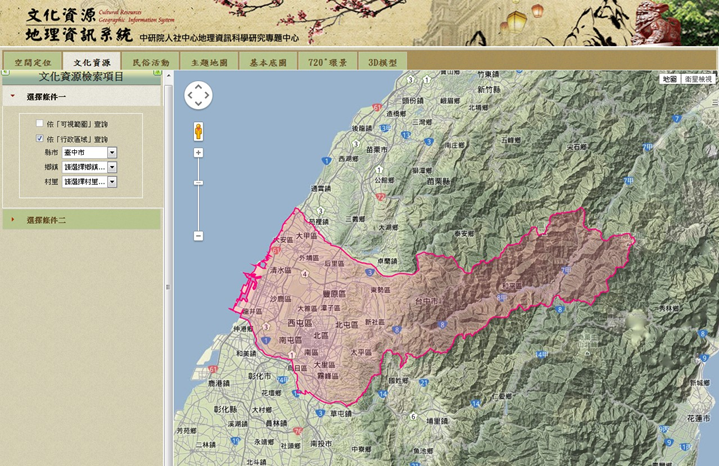
Task: Open the 村里 village dropdown
Action: [x=112, y=182]
